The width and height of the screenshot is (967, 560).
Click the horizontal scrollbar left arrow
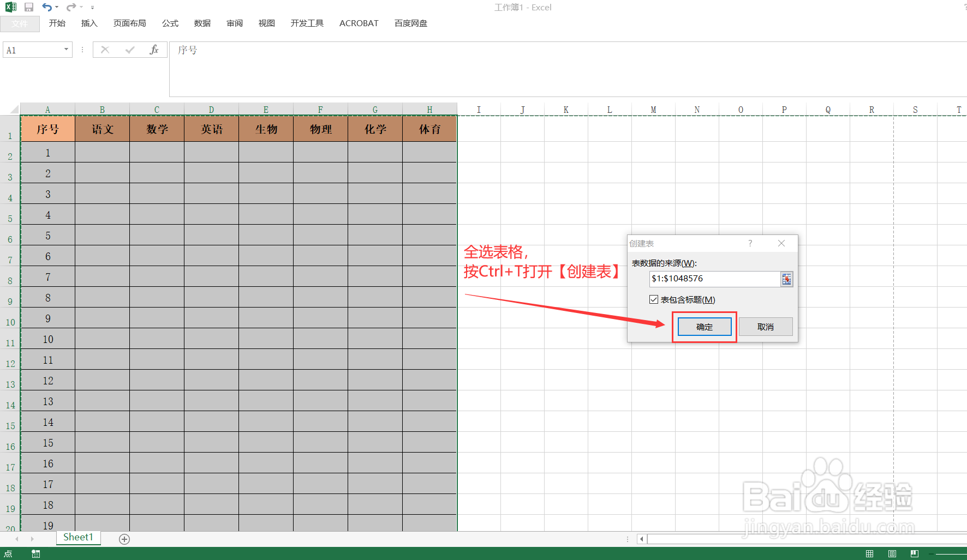pos(642,539)
